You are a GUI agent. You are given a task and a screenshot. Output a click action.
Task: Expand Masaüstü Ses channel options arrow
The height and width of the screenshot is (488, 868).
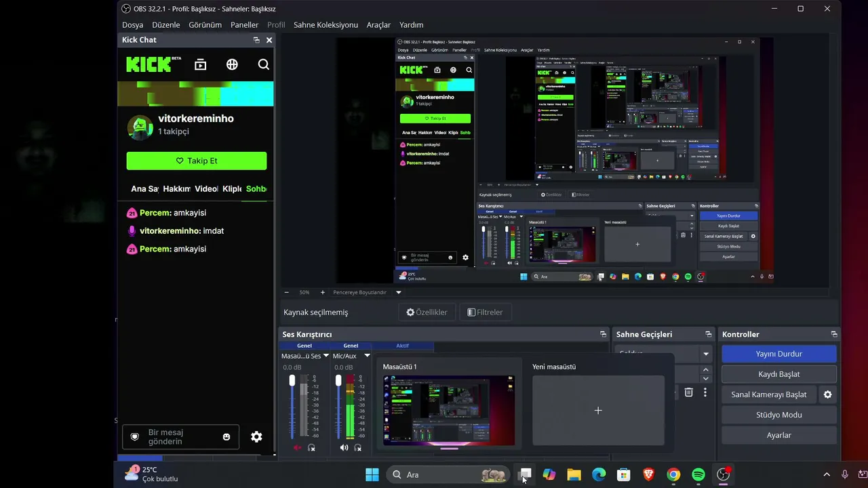[x=326, y=356]
